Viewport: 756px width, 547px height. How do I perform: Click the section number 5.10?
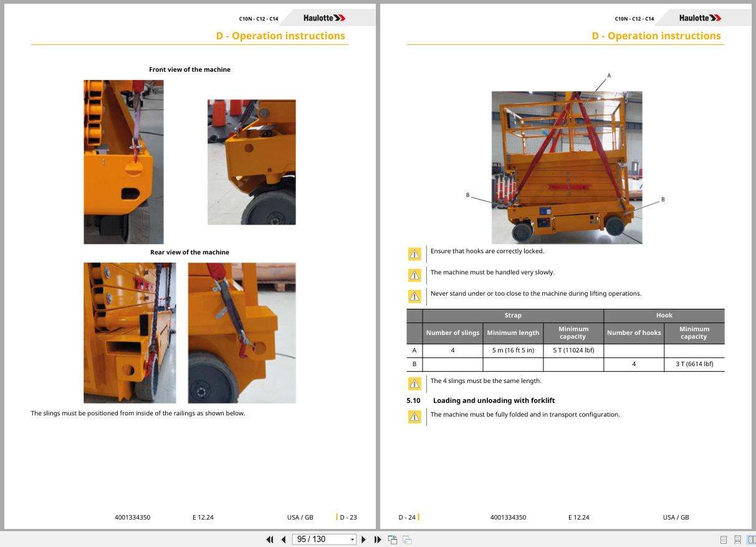tap(413, 400)
